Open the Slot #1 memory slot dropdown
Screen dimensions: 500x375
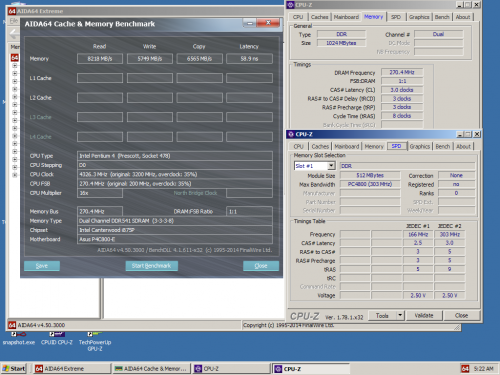[x=331, y=166]
